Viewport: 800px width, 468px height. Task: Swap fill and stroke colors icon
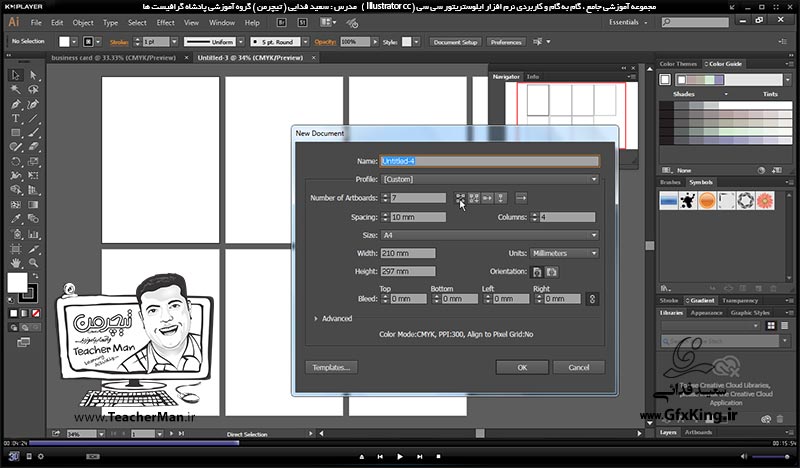35,276
